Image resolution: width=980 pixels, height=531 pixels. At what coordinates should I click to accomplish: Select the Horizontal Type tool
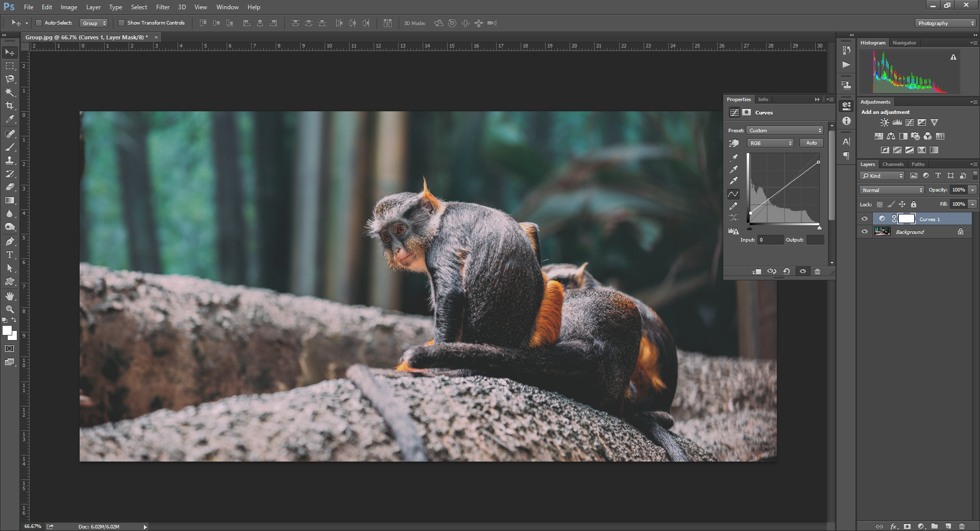point(10,255)
